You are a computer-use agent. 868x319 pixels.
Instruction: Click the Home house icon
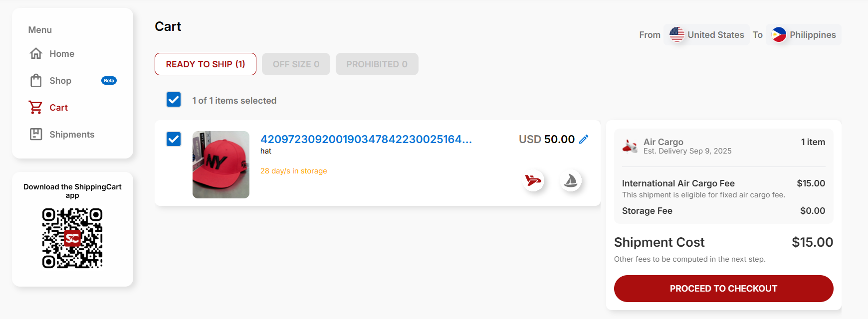(x=36, y=54)
